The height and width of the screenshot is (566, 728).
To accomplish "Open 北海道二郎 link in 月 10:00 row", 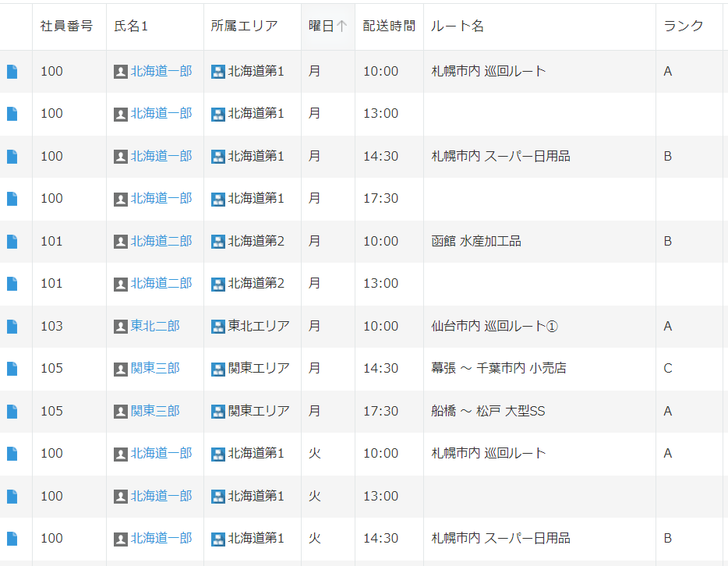I will [x=161, y=241].
